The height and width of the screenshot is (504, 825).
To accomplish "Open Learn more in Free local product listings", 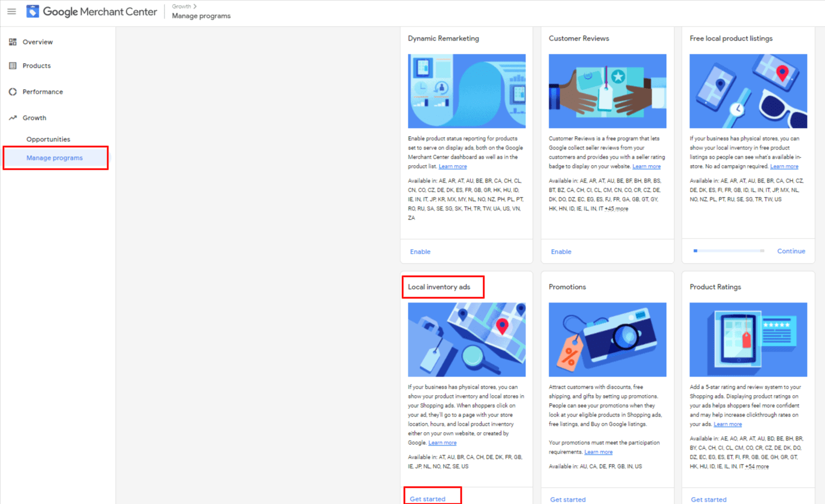I will [784, 166].
